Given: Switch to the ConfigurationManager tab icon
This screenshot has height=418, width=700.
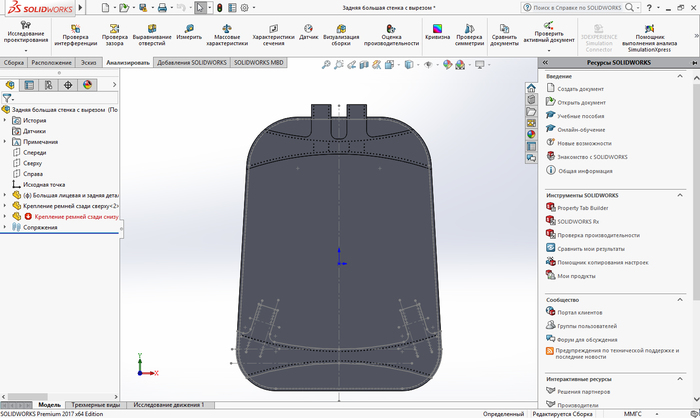Looking at the screenshot, I should coord(47,85).
